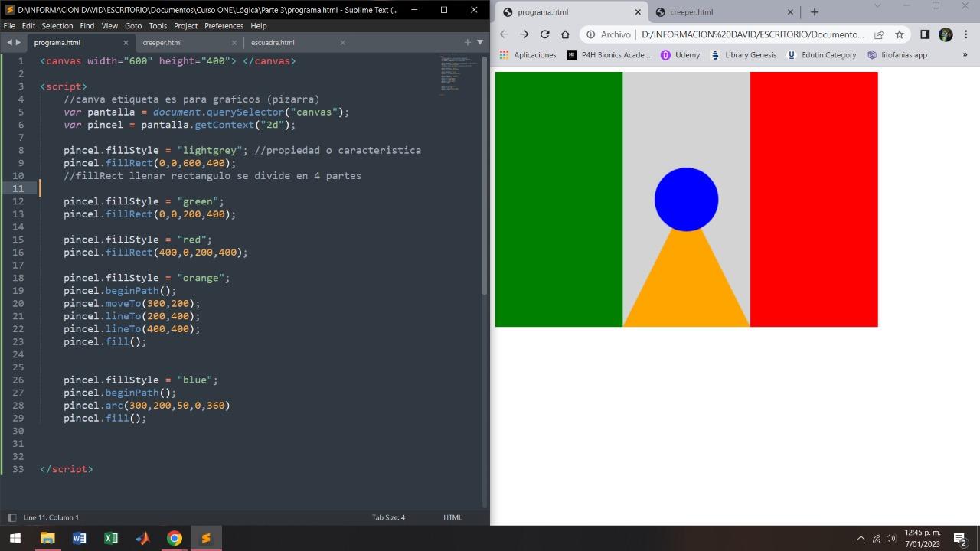Open the Goto menu
980x551 pixels.
133,25
